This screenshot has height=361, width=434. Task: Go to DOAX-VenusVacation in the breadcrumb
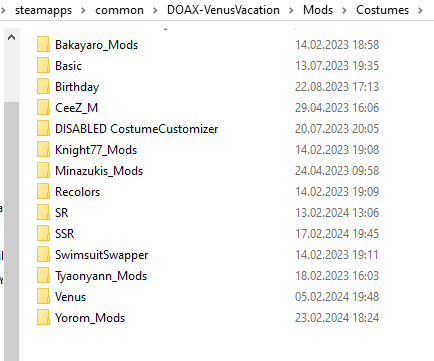click(223, 10)
